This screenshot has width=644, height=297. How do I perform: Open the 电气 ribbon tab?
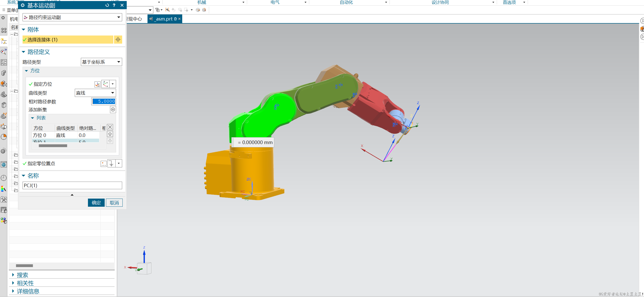275,2
